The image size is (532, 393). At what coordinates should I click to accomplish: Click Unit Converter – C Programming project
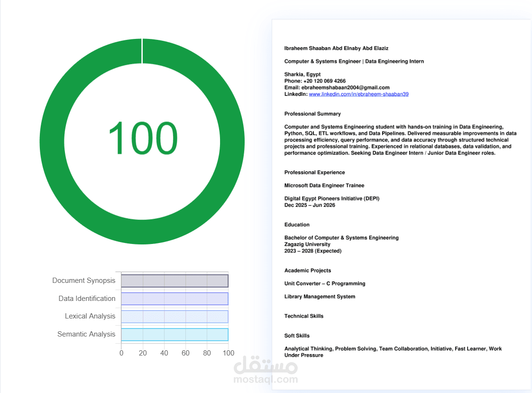[325, 284]
